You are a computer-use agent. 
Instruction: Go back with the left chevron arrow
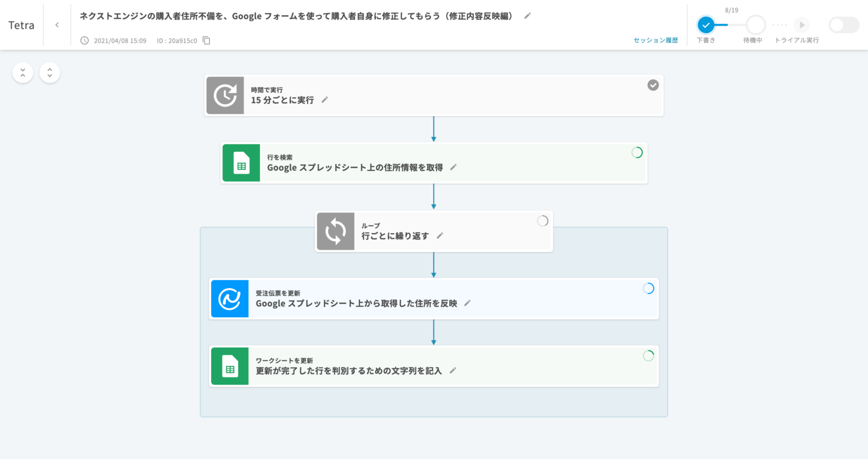(57, 25)
